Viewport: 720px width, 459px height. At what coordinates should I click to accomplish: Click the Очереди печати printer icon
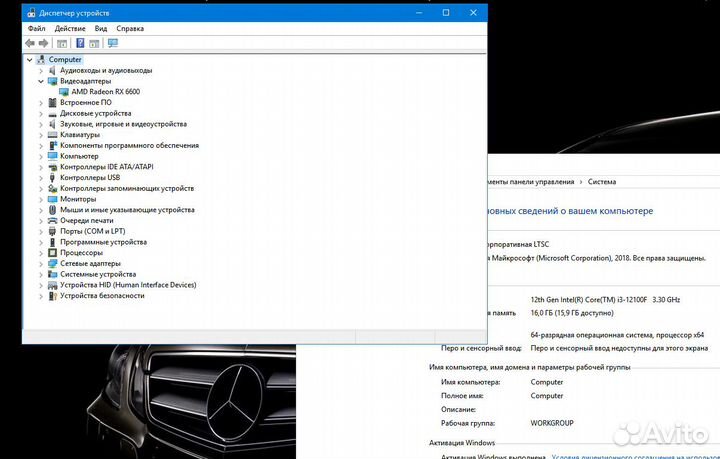(x=52, y=220)
